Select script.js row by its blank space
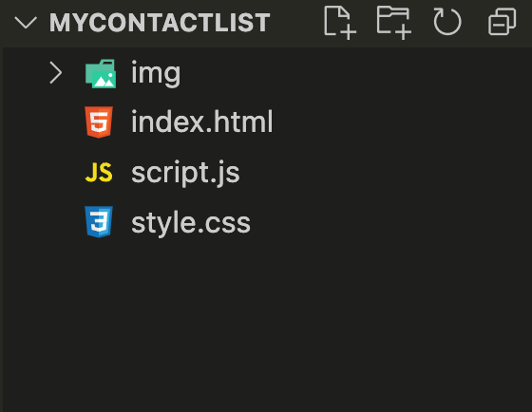 click(384, 173)
